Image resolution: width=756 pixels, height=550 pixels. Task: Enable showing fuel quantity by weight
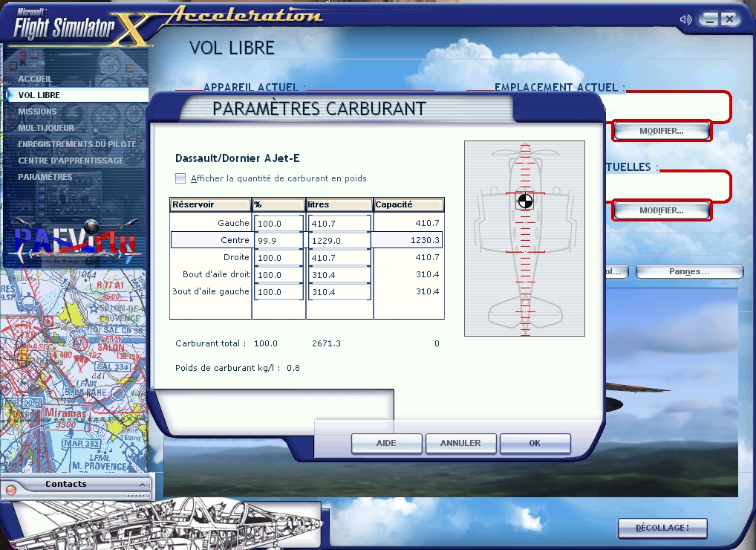tap(180, 178)
